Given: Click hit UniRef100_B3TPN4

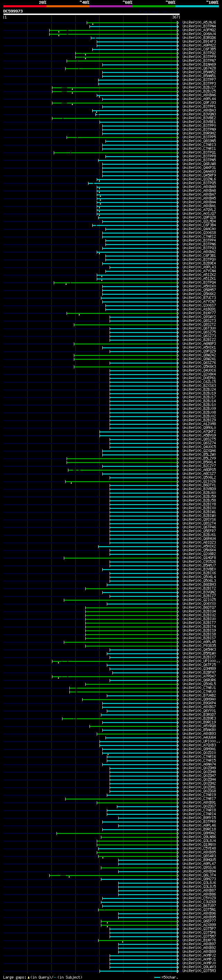Looking at the screenshot, I should 199,26.
